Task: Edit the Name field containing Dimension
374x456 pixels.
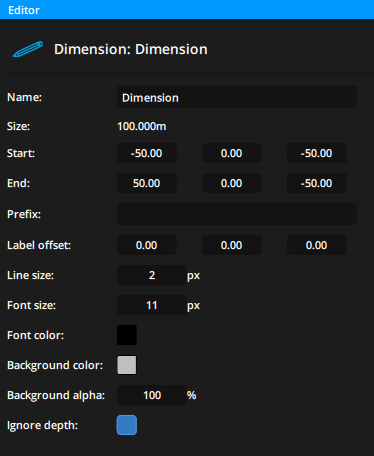Action: (237, 97)
